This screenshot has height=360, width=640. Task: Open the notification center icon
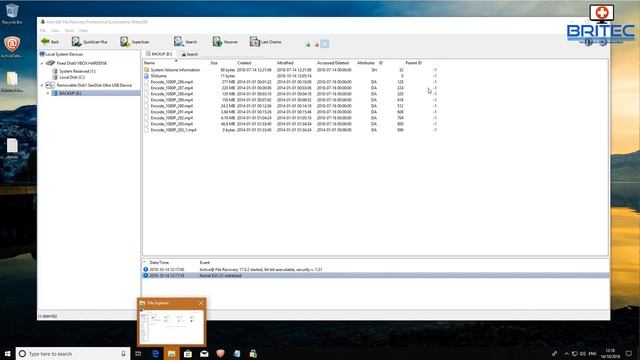tap(629, 354)
